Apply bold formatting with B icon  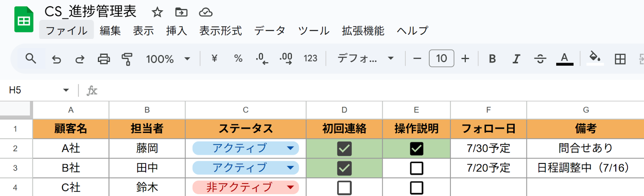click(492, 59)
